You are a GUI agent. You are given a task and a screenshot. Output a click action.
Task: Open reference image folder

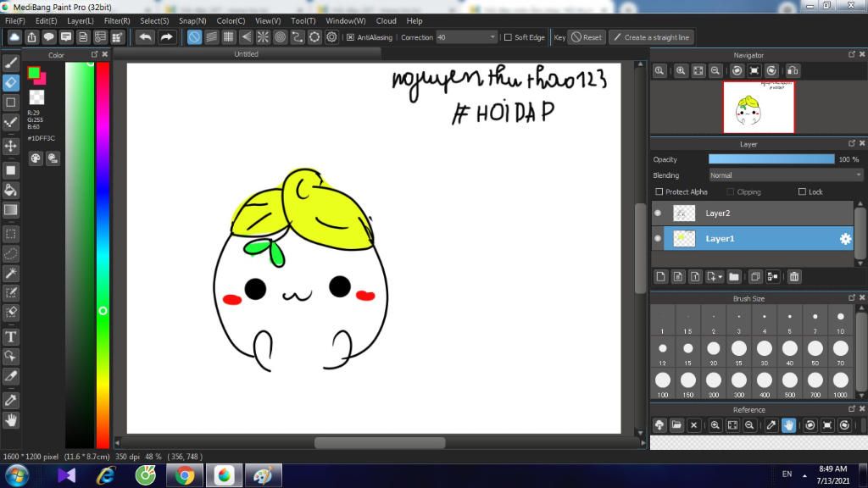pyautogui.click(x=676, y=425)
